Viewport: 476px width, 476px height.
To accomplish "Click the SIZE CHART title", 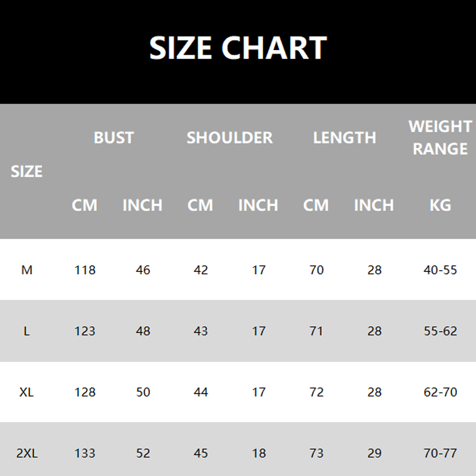I will (x=238, y=48).
